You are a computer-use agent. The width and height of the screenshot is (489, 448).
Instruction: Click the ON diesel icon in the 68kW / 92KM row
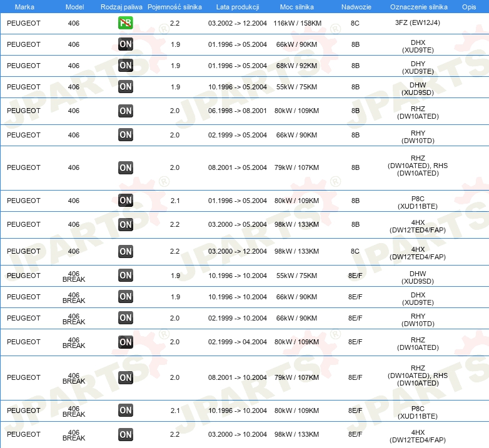point(126,66)
